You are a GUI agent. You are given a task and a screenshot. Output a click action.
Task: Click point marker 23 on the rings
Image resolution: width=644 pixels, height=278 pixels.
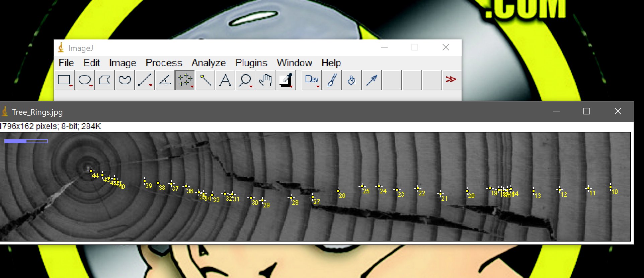[397, 190]
